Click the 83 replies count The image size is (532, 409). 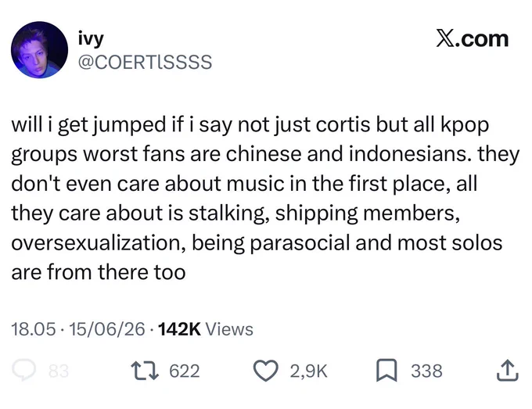click(x=59, y=371)
